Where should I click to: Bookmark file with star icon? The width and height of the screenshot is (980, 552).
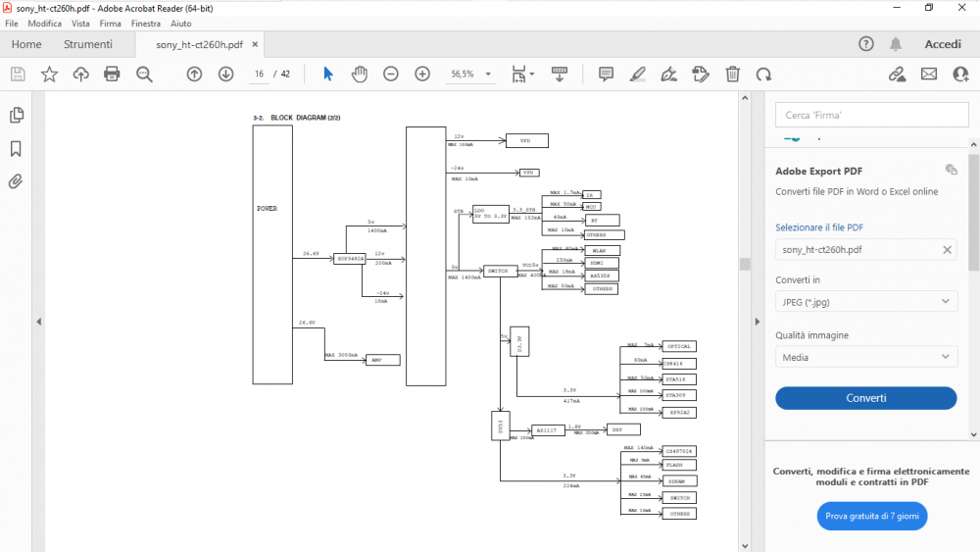(x=49, y=74)
